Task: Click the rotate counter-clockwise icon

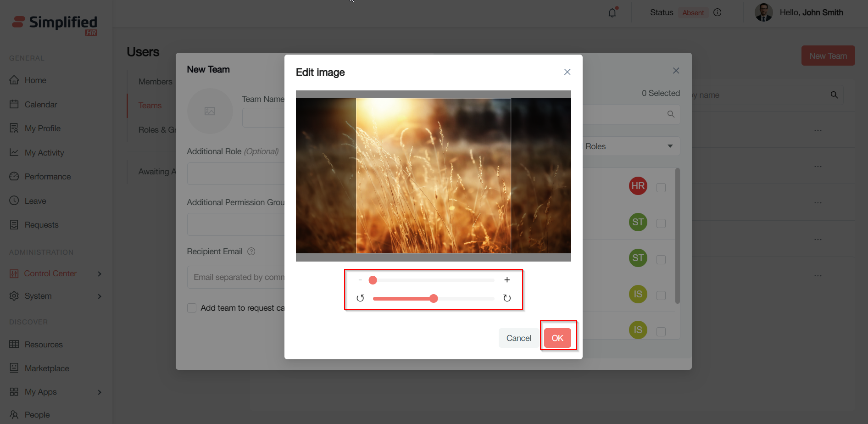Action: pos(360,298)
